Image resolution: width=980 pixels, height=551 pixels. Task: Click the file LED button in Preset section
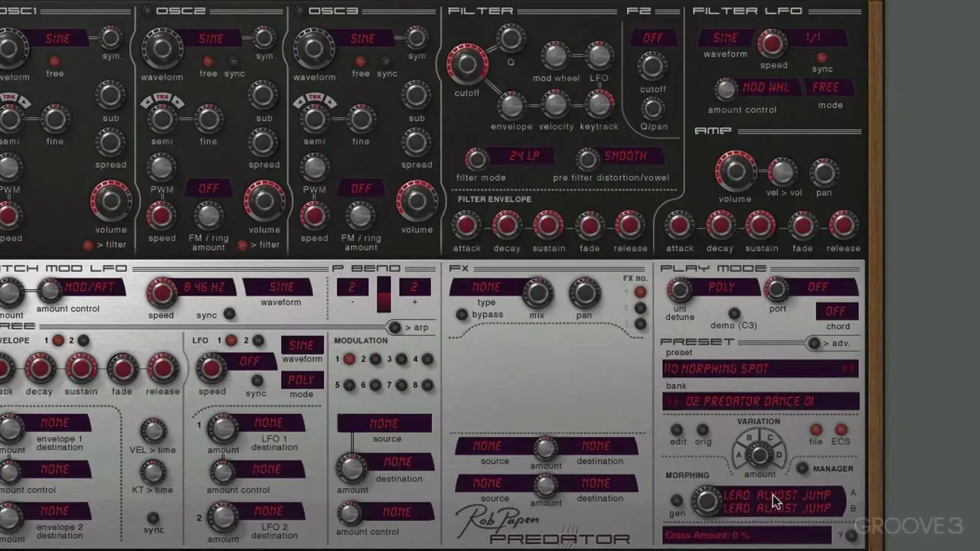click(x=816, y=429)
